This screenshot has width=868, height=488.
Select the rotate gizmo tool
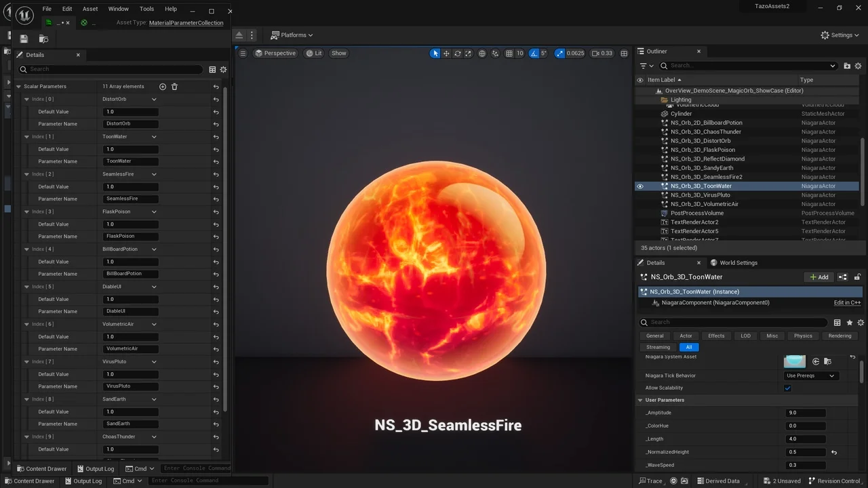pyautogui.click(x=458, y=54)
